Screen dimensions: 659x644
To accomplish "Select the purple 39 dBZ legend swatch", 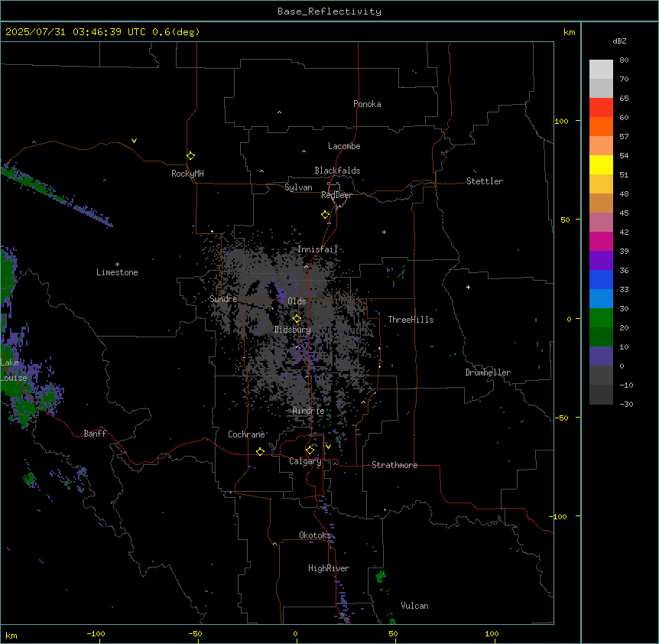I will click(601, 260).
